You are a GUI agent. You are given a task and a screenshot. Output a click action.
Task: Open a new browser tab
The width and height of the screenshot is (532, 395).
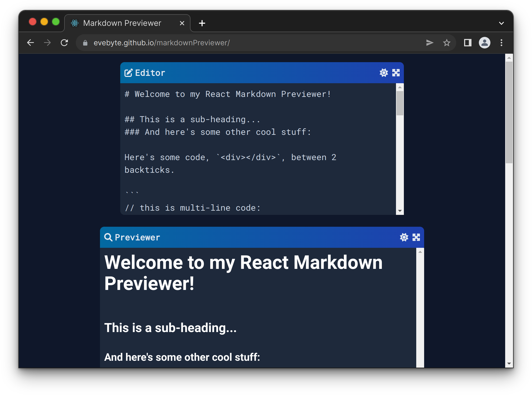(x=202, y=23)
